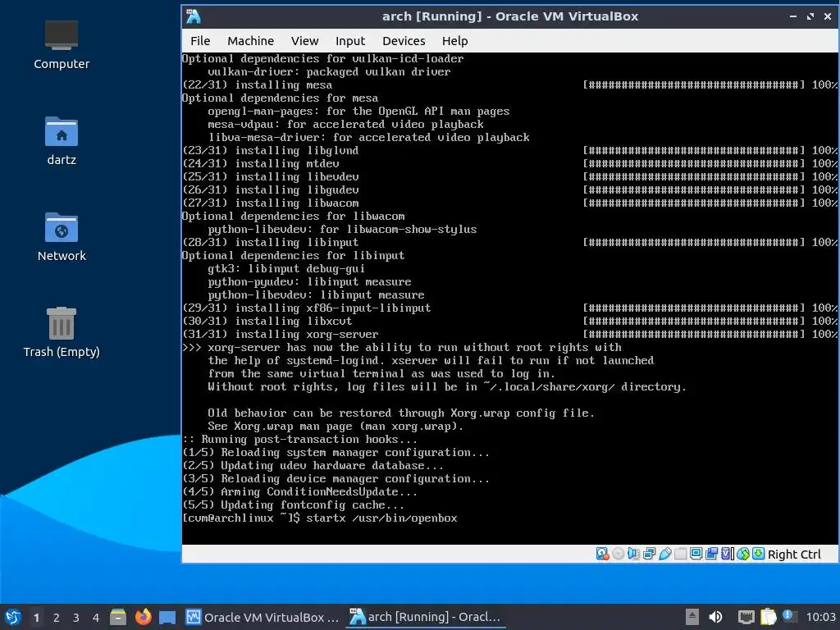Launch the file manager from the panel
Viewport: 840px width, 630px height.
click(x=118, y=617)
